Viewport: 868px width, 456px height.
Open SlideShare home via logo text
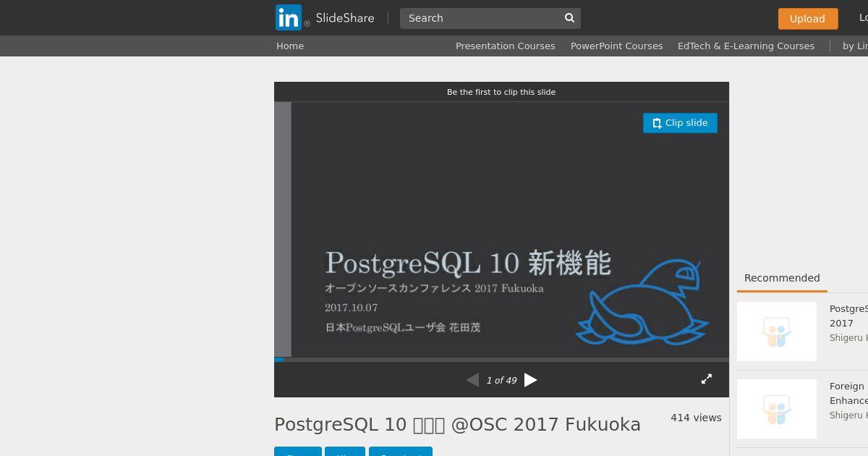(345, 18)
